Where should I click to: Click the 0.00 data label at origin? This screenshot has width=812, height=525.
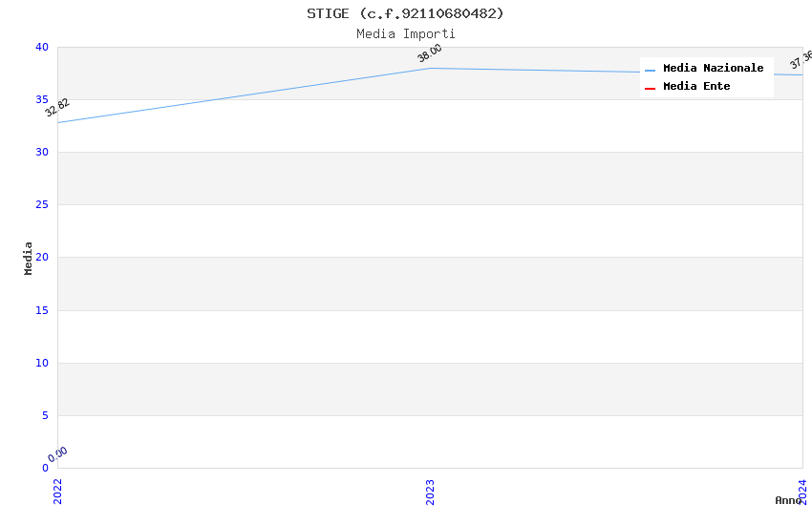click(58, 454)
